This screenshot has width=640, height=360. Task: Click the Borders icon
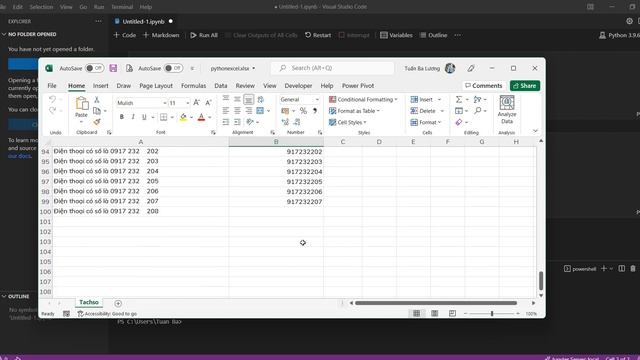tap(164, 117)
